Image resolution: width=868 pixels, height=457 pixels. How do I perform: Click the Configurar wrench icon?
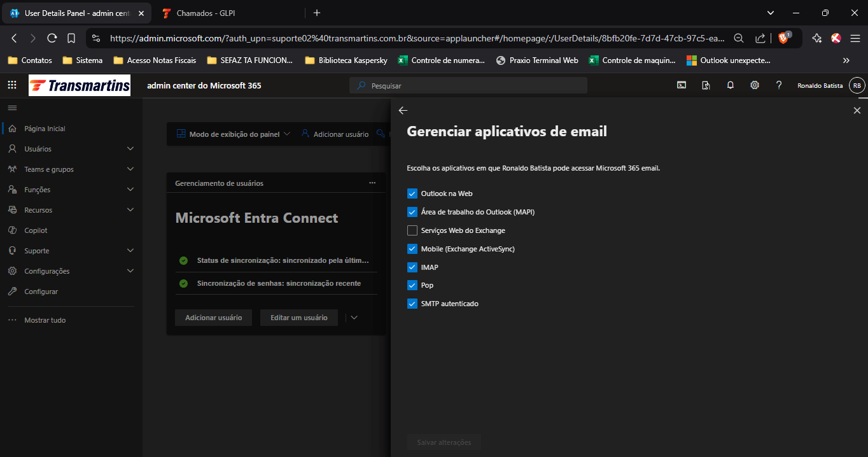(12, 292)
